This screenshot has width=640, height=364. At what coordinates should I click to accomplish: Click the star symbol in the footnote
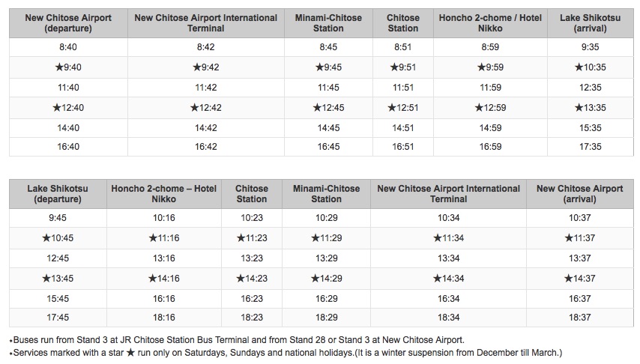pyautogui.click(x=130, y=353)
